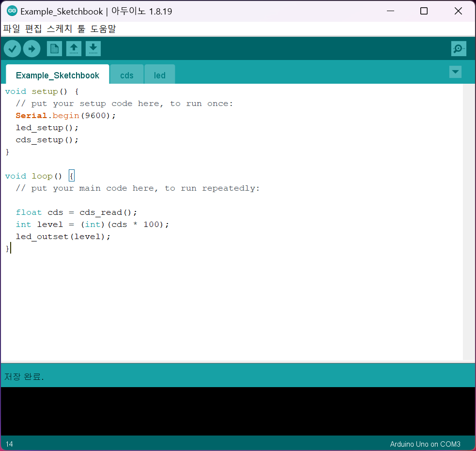This screenshot has height=451, width=476.
Task: Open the 툴 menu
Action: [81, 29]
